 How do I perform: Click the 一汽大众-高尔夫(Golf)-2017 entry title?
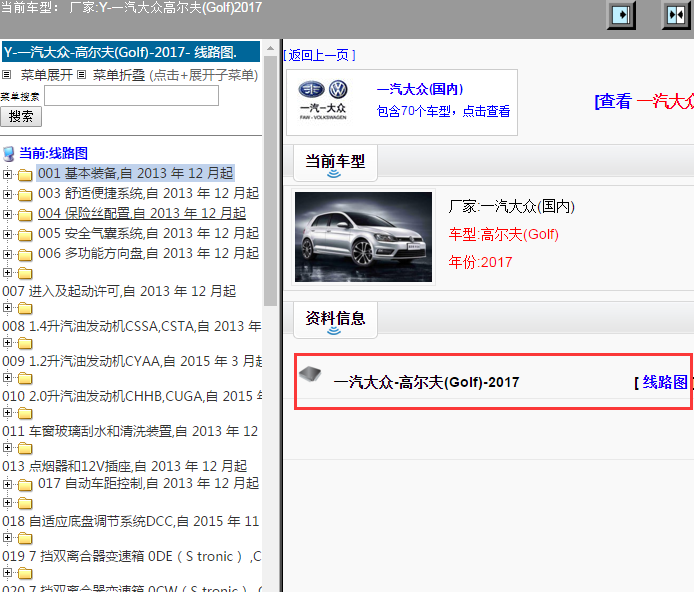[x=426, y=382]
